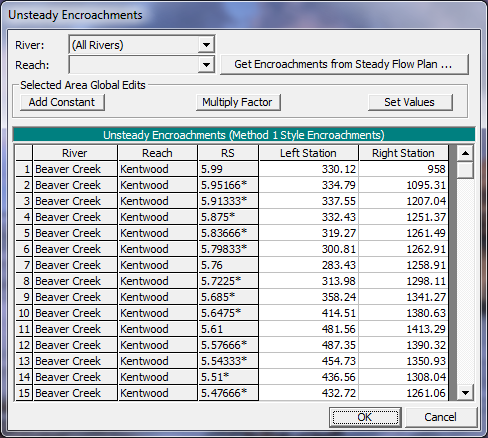Image resolution: width=488 pixels, height=438 pixels.
Task: Click the Right Station cell 1413.29
Action: click(403, 329)
